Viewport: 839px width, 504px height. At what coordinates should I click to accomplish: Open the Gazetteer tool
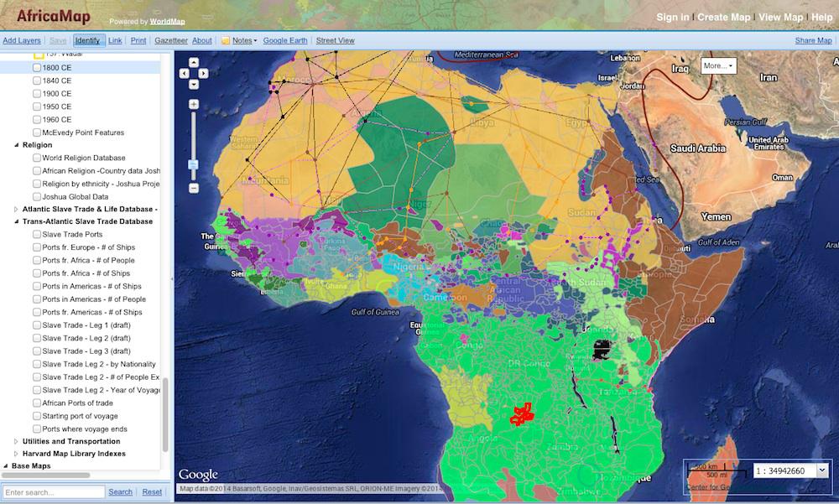click(171, 40)
